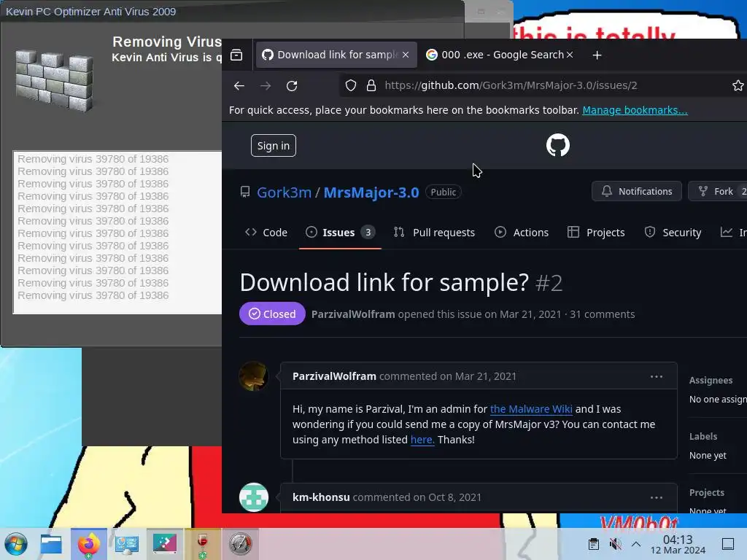Click the first 'Removing virus 39780 of 19386' line

tap(93, 159)
